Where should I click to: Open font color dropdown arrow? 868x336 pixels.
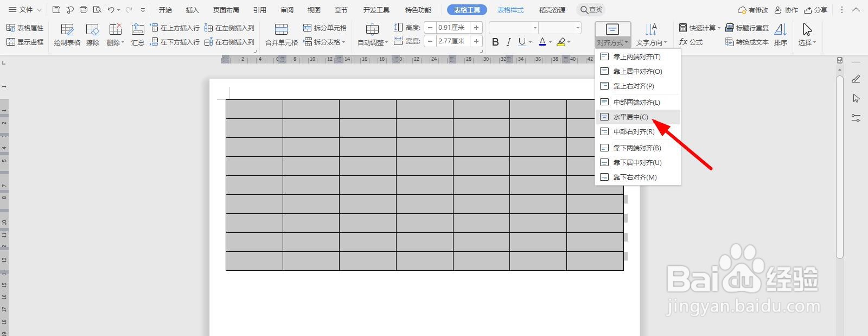[x=550, y=42]
